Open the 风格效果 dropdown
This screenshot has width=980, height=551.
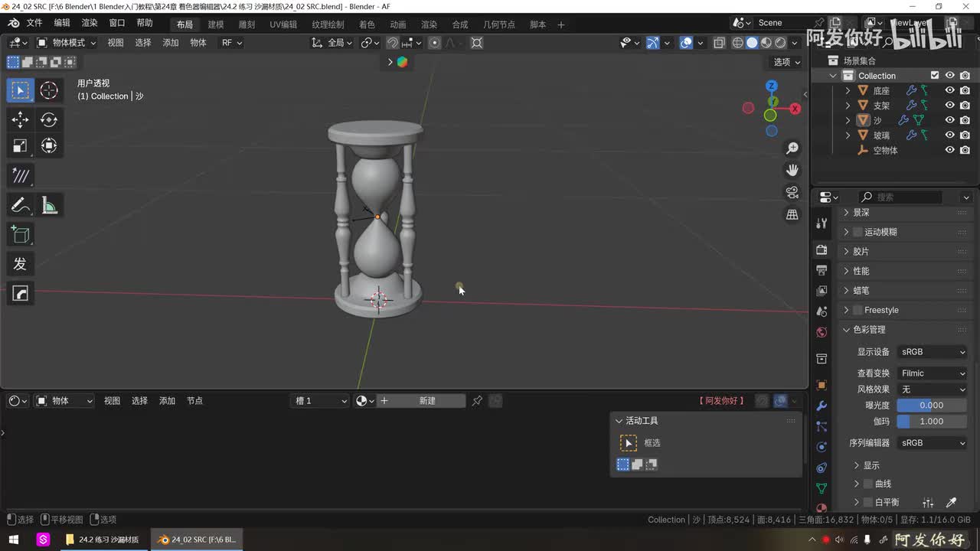pyautogui.click(x=933, y=390)
